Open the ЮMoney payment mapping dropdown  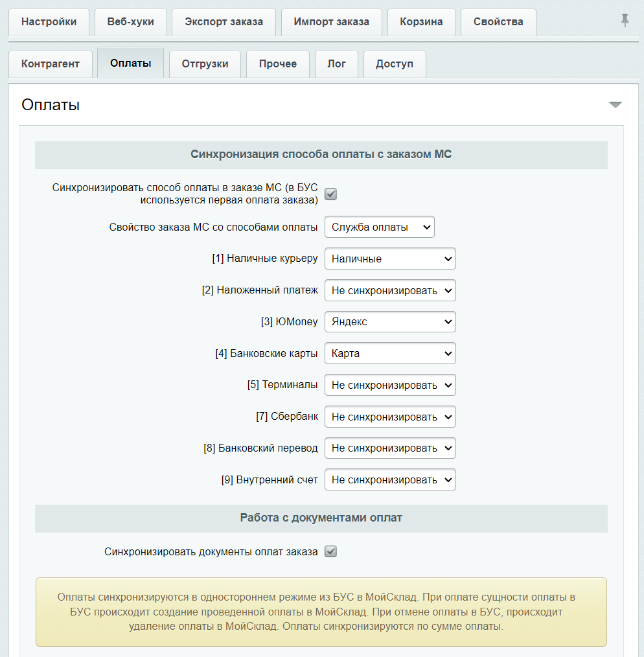(x=390, y=322)
